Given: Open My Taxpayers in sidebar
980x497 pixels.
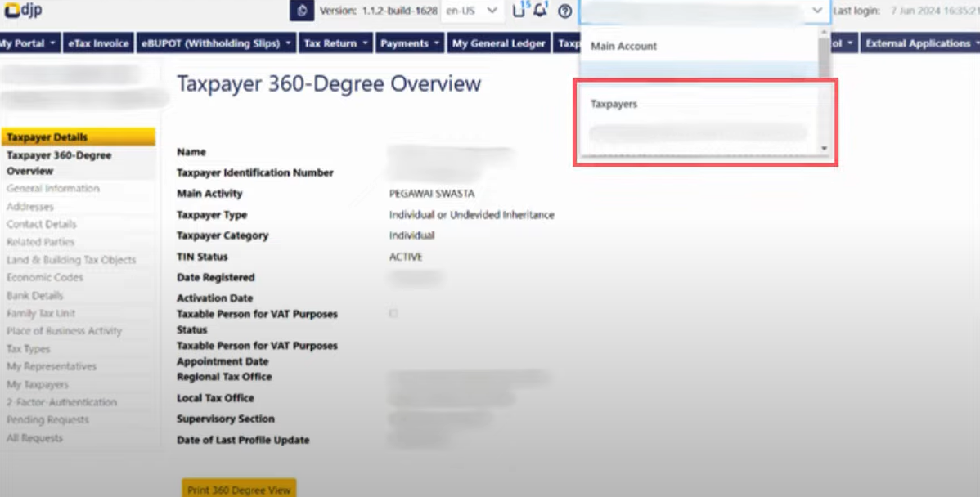Looking at the screenshot, I should [38, 385].
